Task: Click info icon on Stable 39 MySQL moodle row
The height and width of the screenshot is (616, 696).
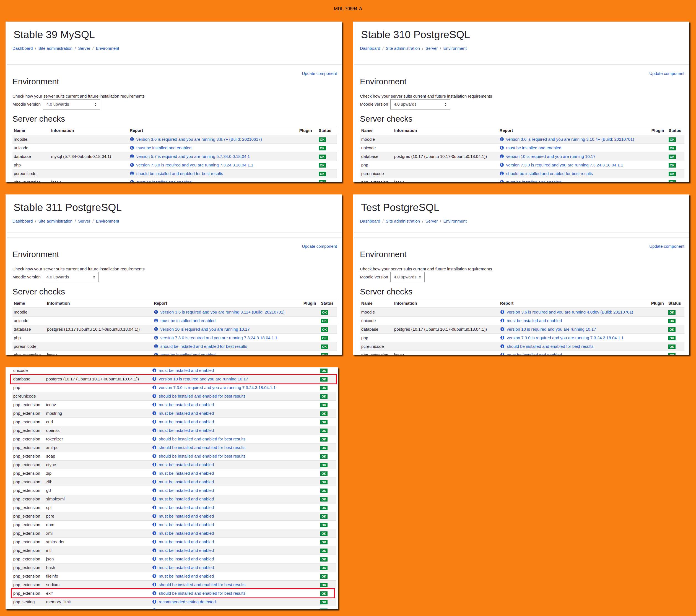Action: click(132, 139)
